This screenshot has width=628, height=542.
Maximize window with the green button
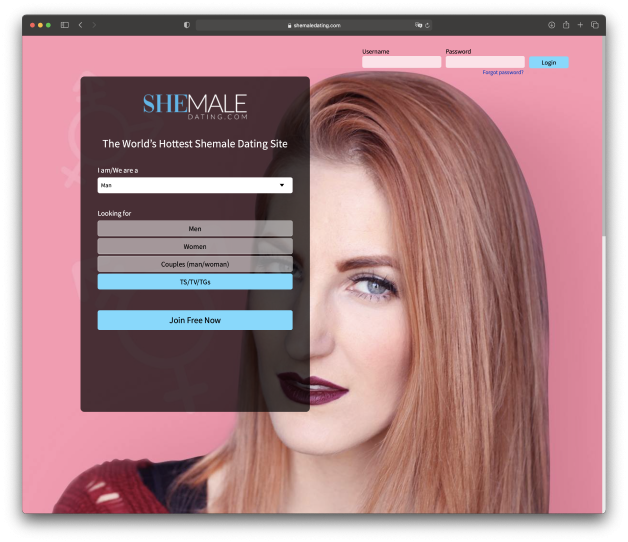coord(48,25)
